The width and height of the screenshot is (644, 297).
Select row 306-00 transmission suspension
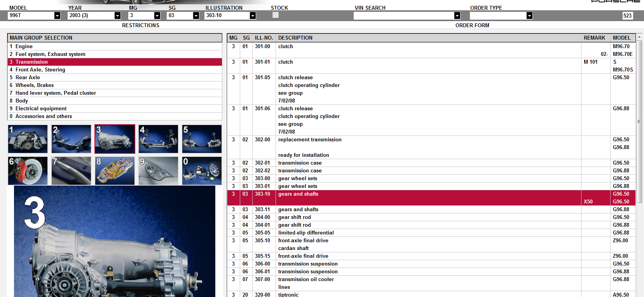431,264
